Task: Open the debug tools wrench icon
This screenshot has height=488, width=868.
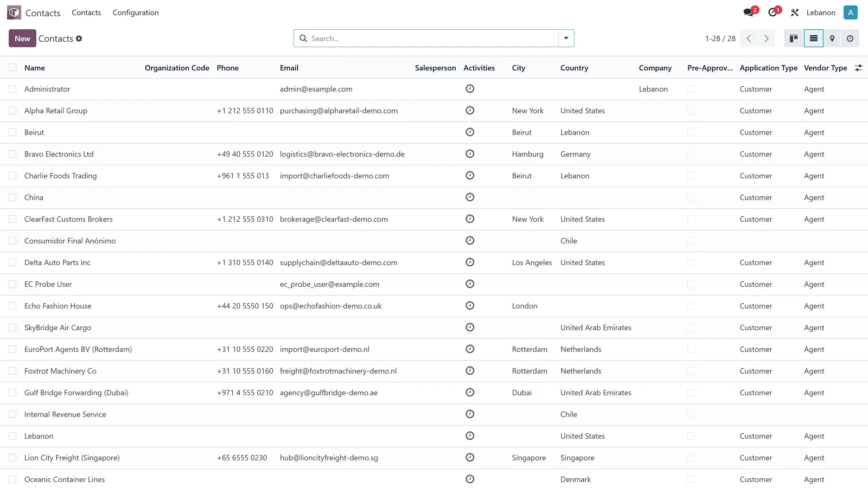Action: point(795,12)
